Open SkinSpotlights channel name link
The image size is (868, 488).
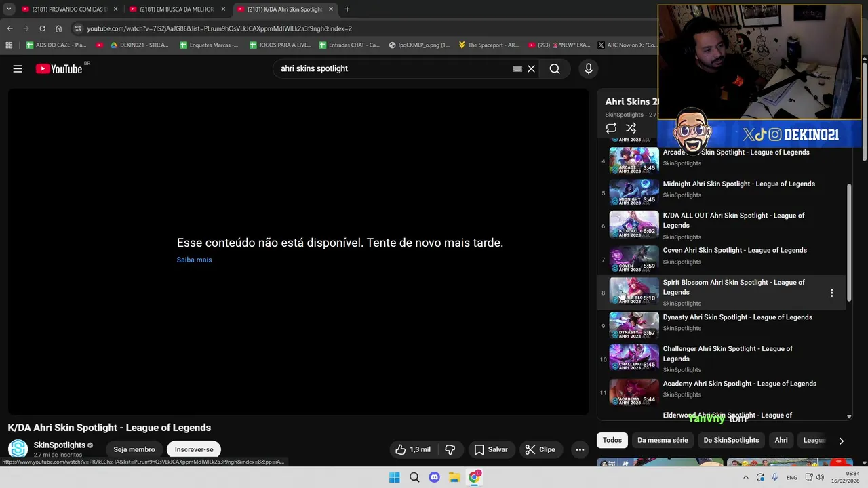pyautogui.click(x=60, y=445)
